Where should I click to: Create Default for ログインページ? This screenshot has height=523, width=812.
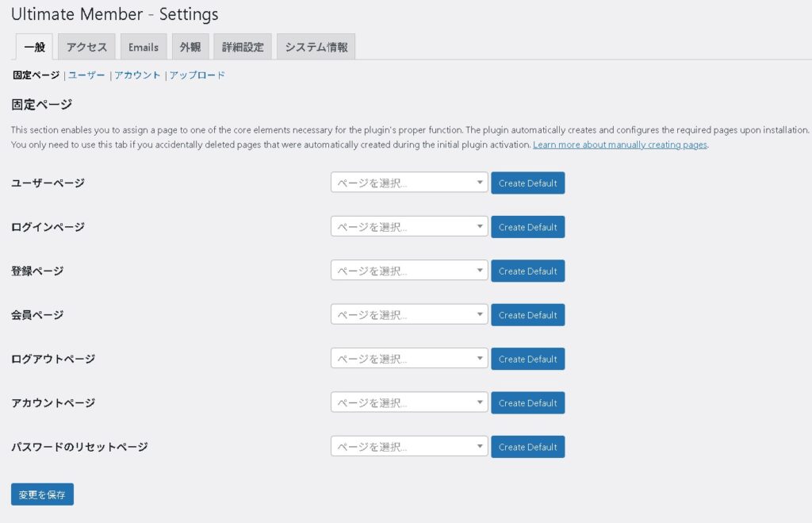(x=527, y=227)
